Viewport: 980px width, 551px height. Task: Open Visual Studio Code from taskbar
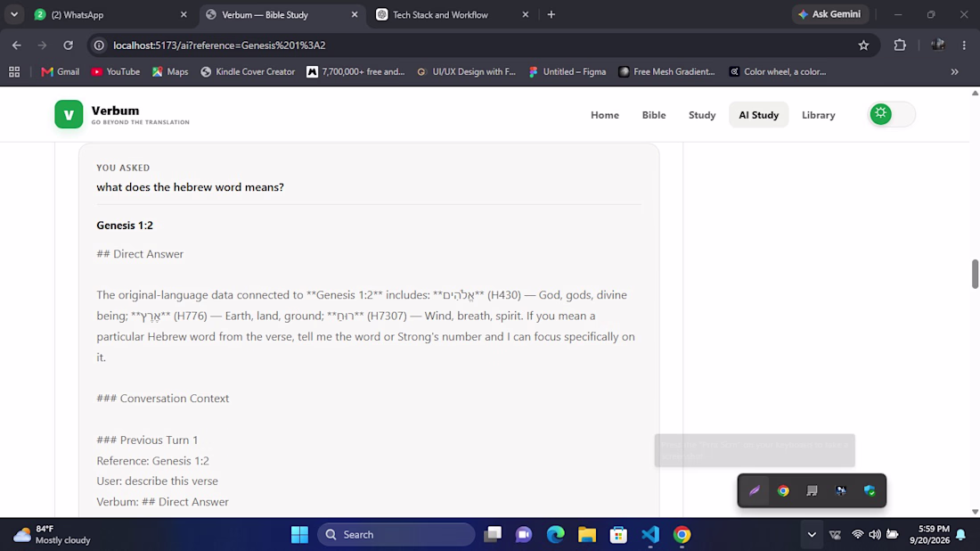[650, 535]
